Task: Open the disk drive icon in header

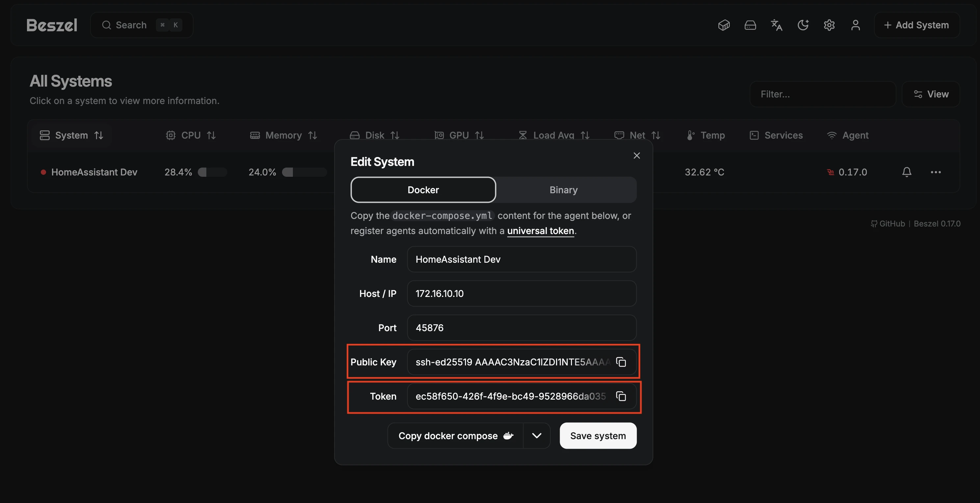Action: [750, 25]
